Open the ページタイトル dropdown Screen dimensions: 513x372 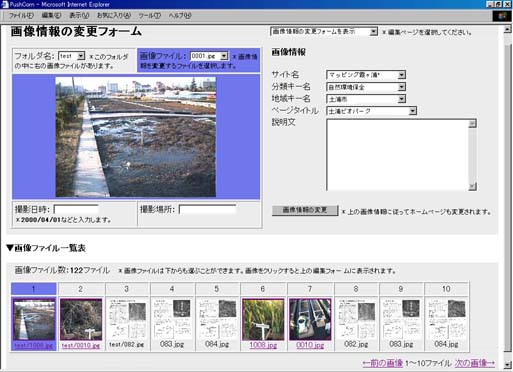[x=371, y=111]
